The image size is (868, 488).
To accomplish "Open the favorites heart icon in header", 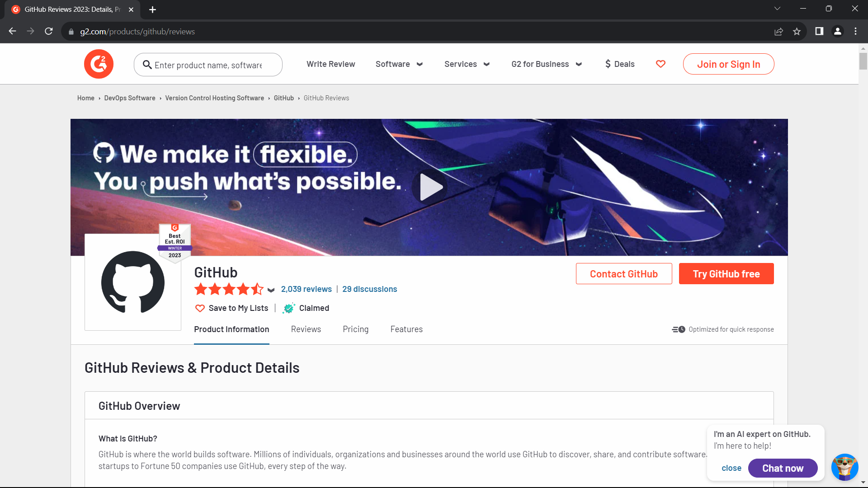I will pos(660,64).
